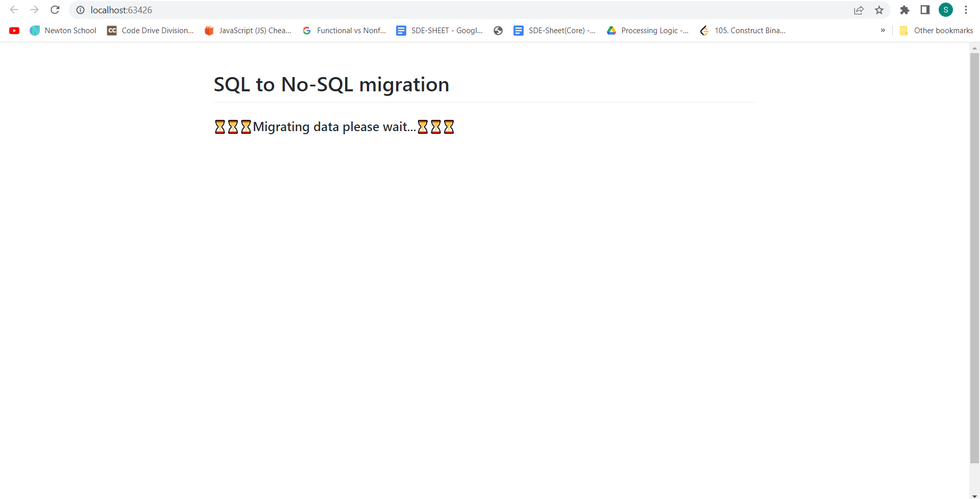Reload the localhost page
Image resolution: width=980 pixels, height=499 pixels.
click(x=55, y=10)
